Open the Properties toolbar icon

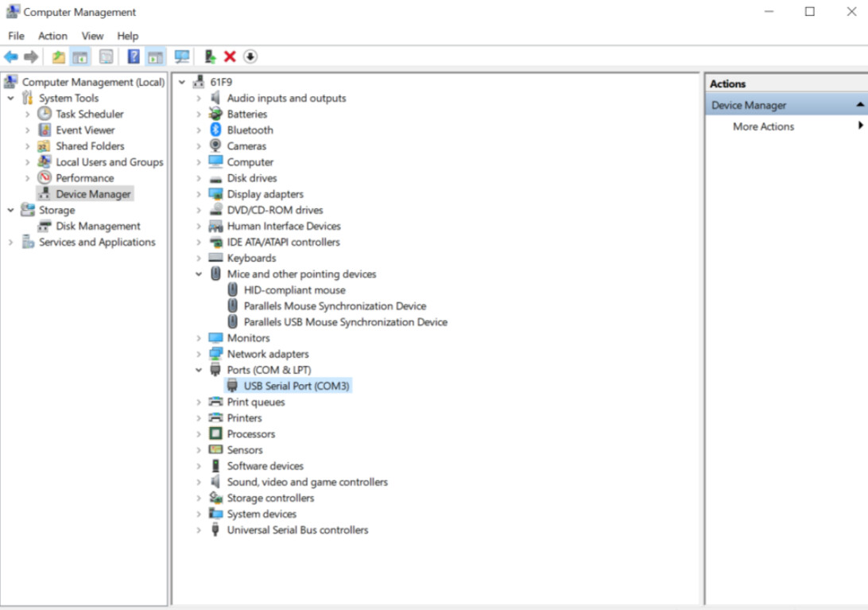click(107, 56)
